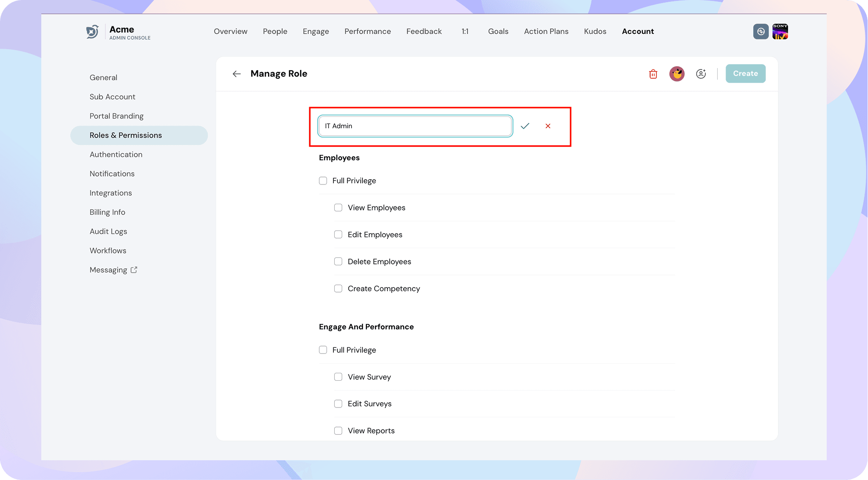Check the Edit Employees permission
This screenshot has width=868, height=480.
338,235
